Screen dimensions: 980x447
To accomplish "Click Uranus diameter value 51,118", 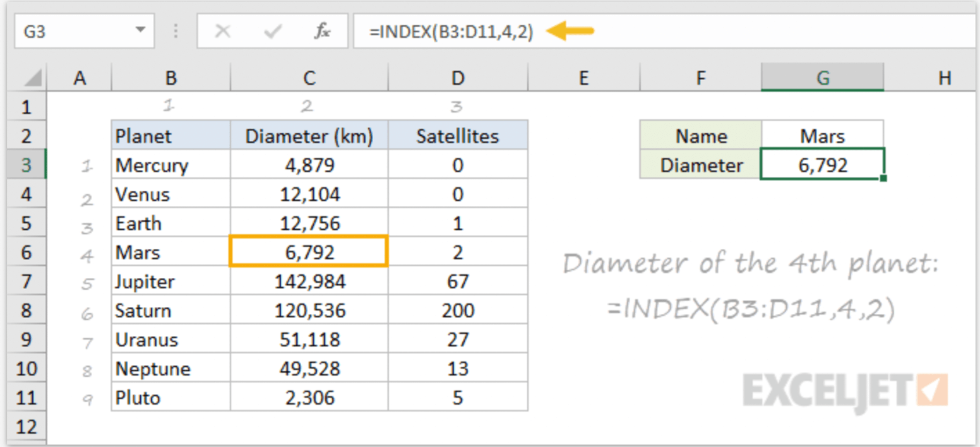I will pyautogui.click(x=309, y=340).
